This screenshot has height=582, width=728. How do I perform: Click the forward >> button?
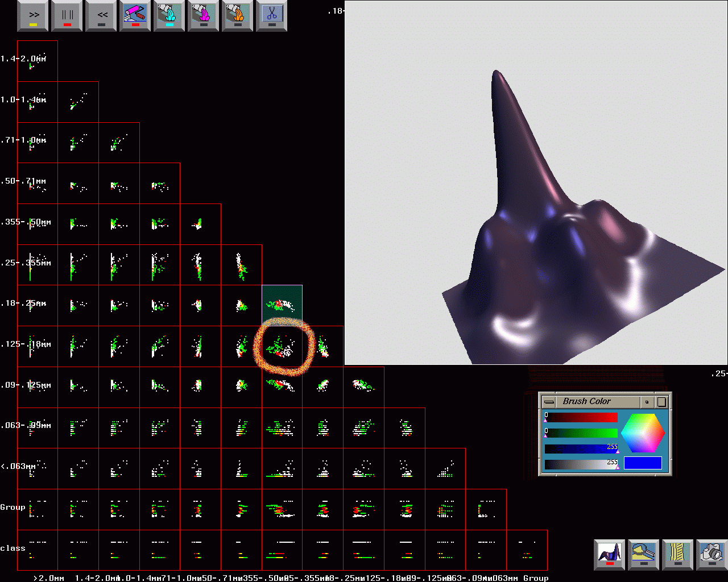point(34,15)
